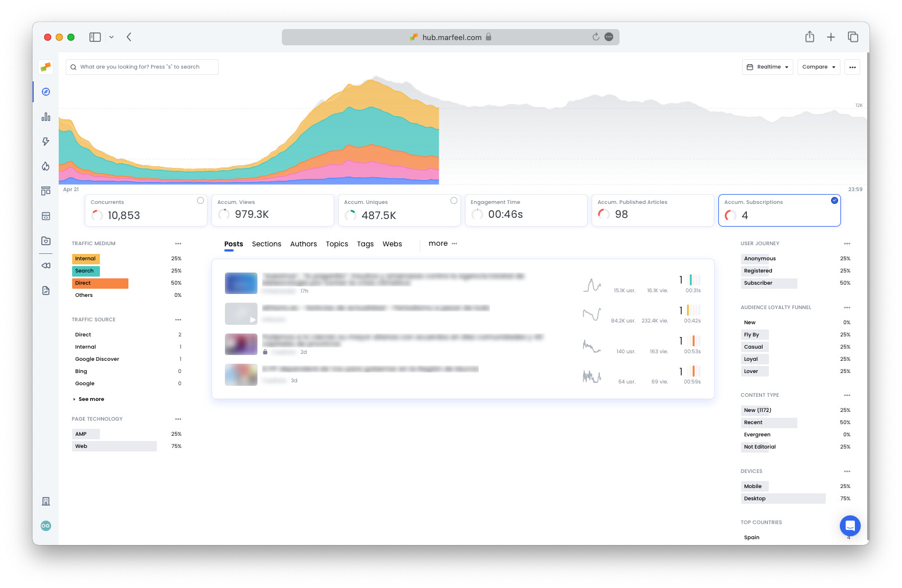Image resolution: width=902 pixels, height=588 pixels.
Task: Open the User Journey panel options
Action: (847, 243)
